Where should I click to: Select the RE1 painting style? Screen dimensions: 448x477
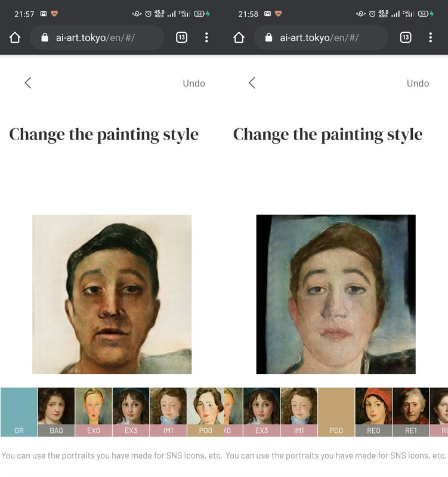pos(411,412)
